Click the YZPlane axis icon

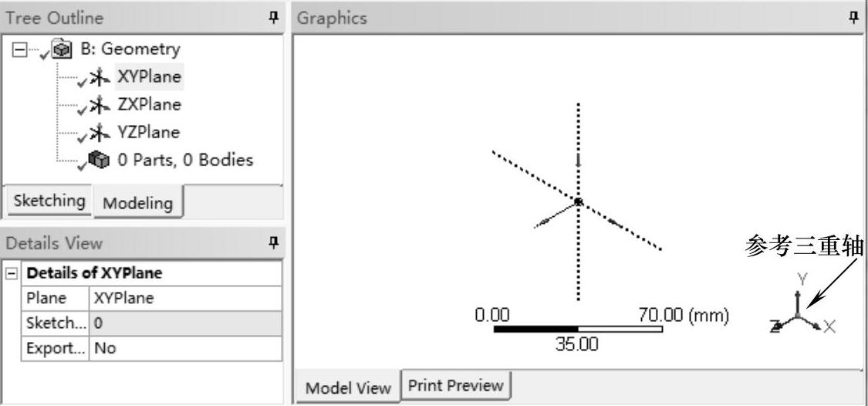(99, 133)
